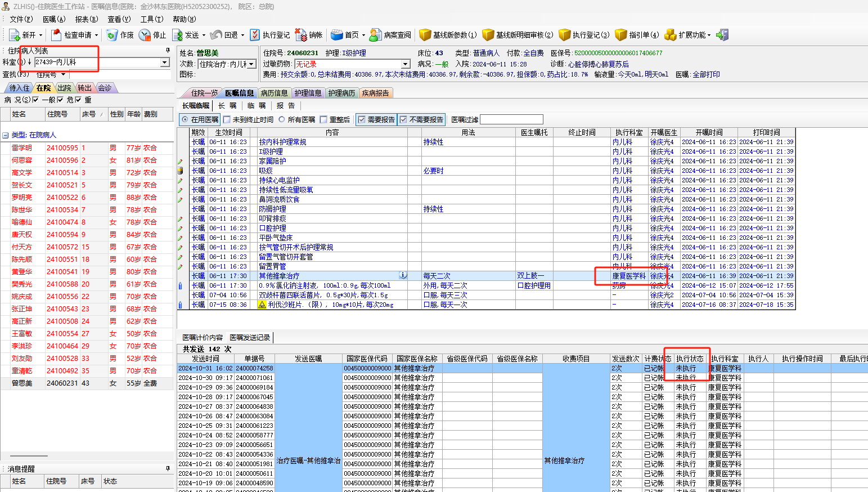The image size is (868, 492).
Task: Open the 扩展功能 dropdown arrow
Action: pyautogui.click(x=709, y=35)
